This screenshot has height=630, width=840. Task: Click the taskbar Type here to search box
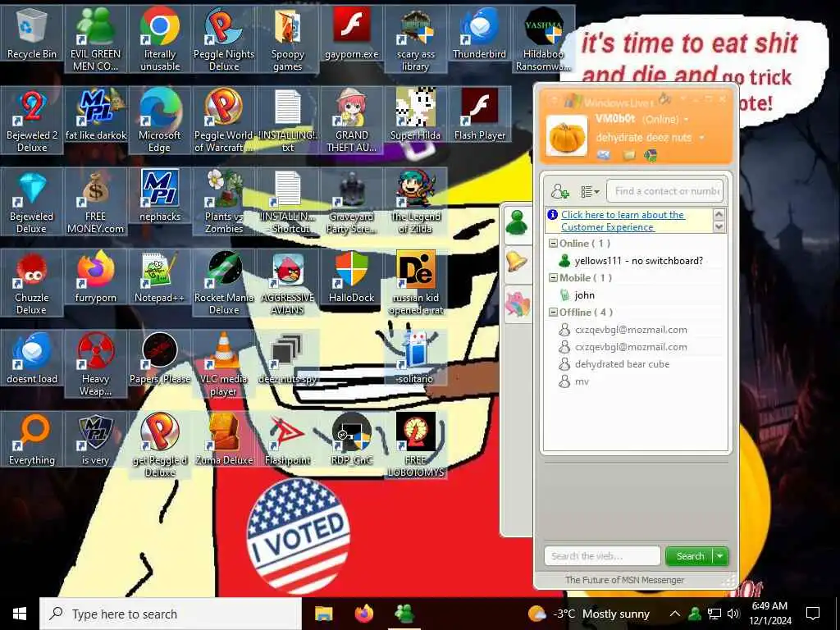pyautogui.click(x=171, y=614)
